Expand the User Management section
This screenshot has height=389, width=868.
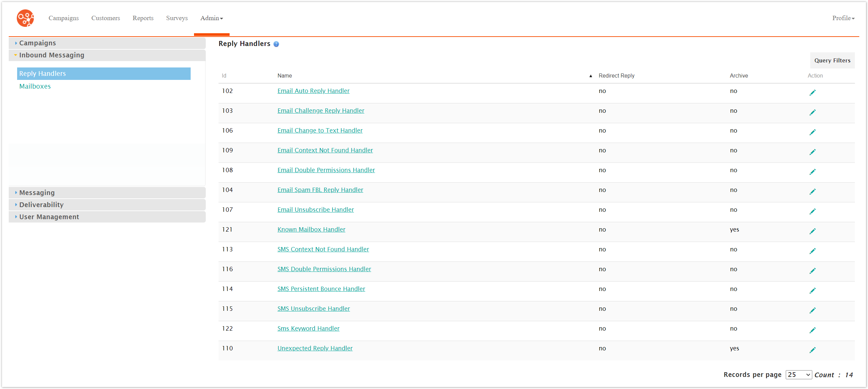point(49,216)
